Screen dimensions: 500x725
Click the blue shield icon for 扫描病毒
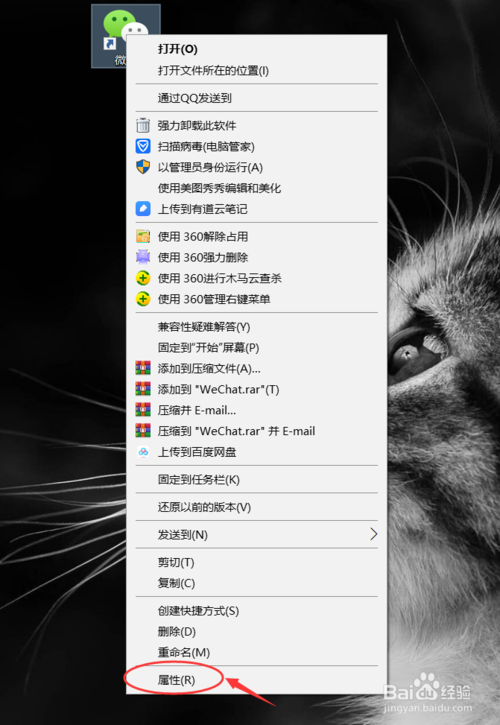tap(143, 147)
